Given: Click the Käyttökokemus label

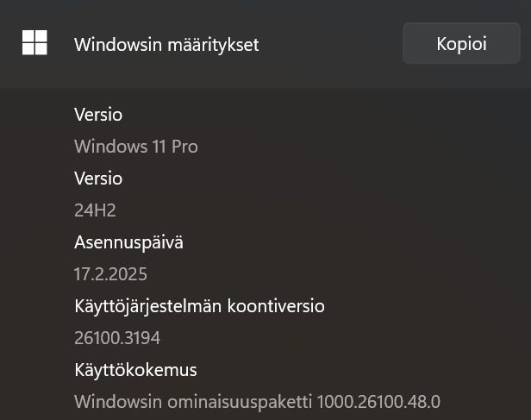Looking at the screenshot, I should [x=135, y=370].
